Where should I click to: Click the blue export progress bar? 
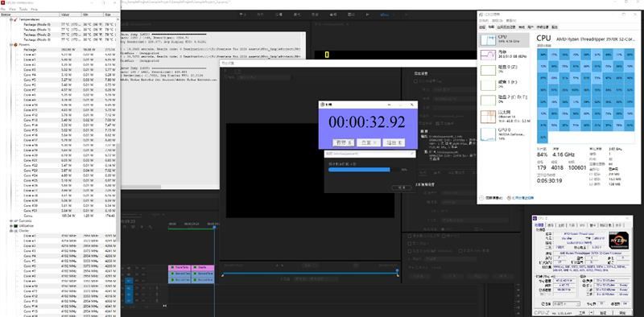359,169
